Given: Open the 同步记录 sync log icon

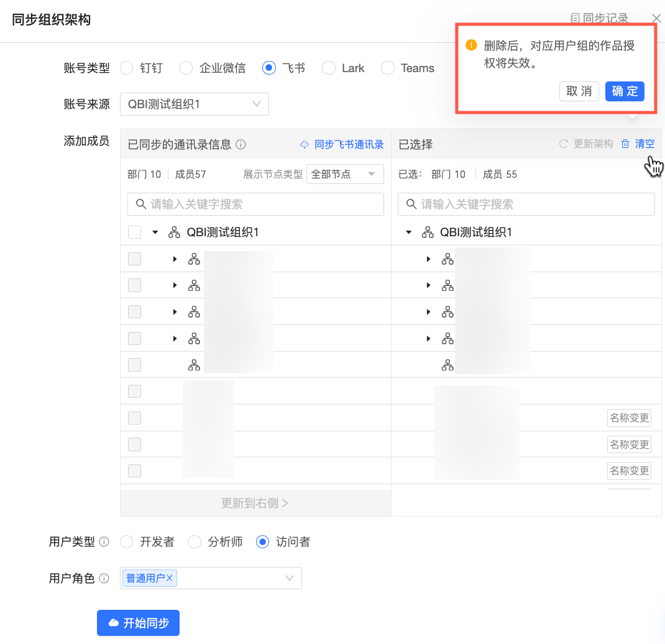Looking at the screenshot, I should (x=575, y=18).
